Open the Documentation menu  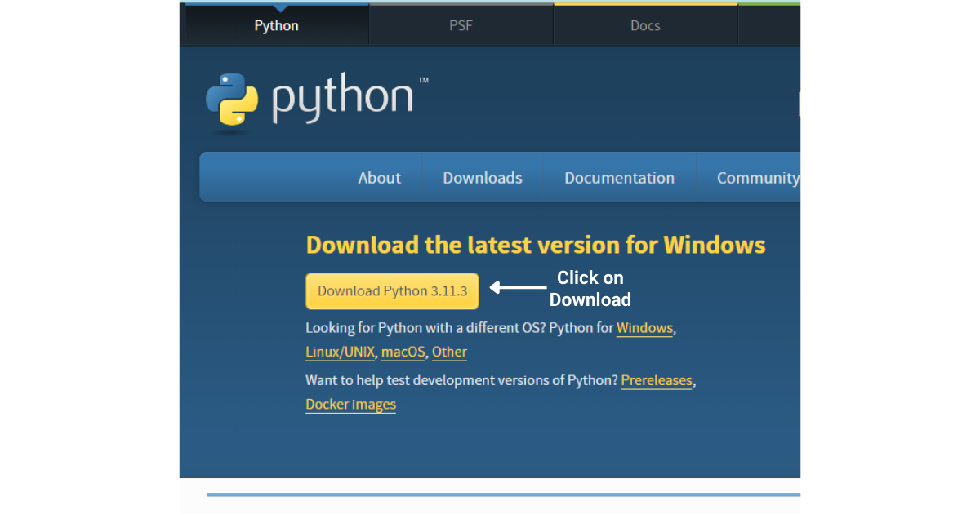[x=619, y=178]
